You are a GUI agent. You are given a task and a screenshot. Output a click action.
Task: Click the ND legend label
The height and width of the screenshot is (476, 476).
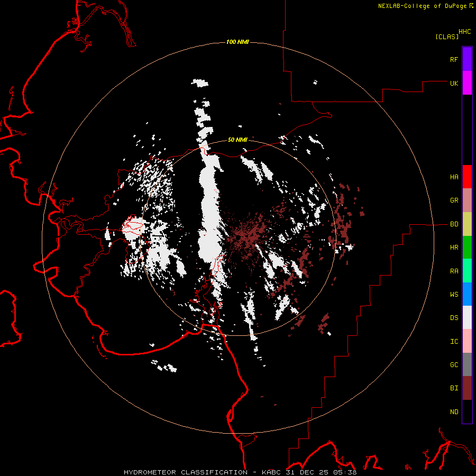click(x=454, y=411)
